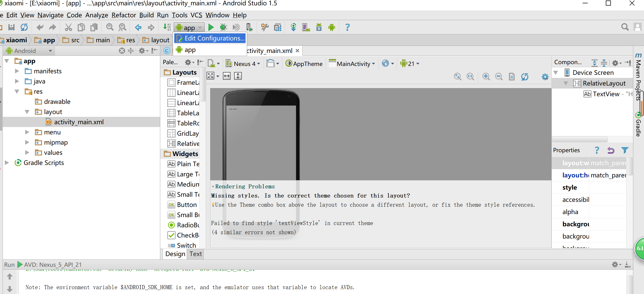The image size is (644, 294).
Task: Click the green Run app button
Action: coord(211,27)
